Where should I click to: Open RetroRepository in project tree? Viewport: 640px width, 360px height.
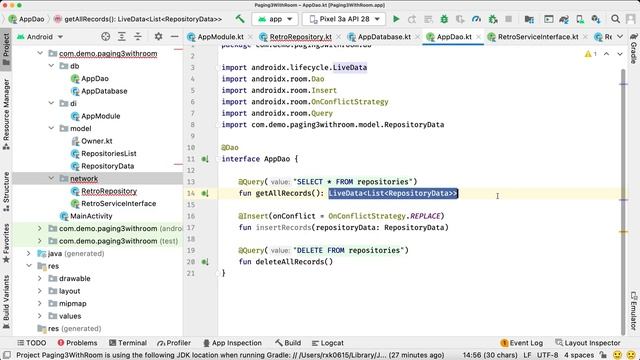point(104,191)
